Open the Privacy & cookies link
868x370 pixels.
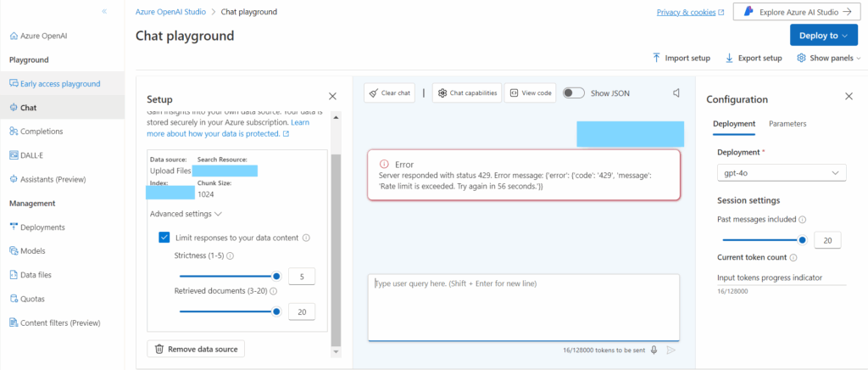[x=690, y=12]
